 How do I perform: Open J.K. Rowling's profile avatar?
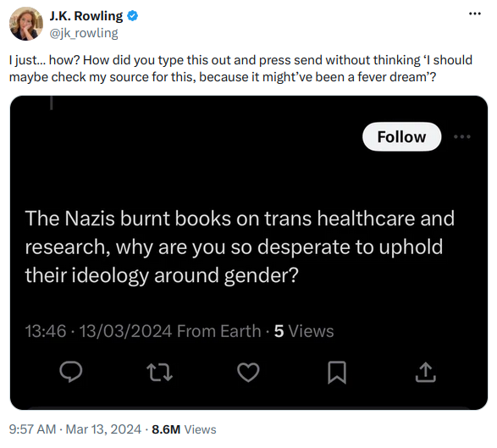pos(26,24)
